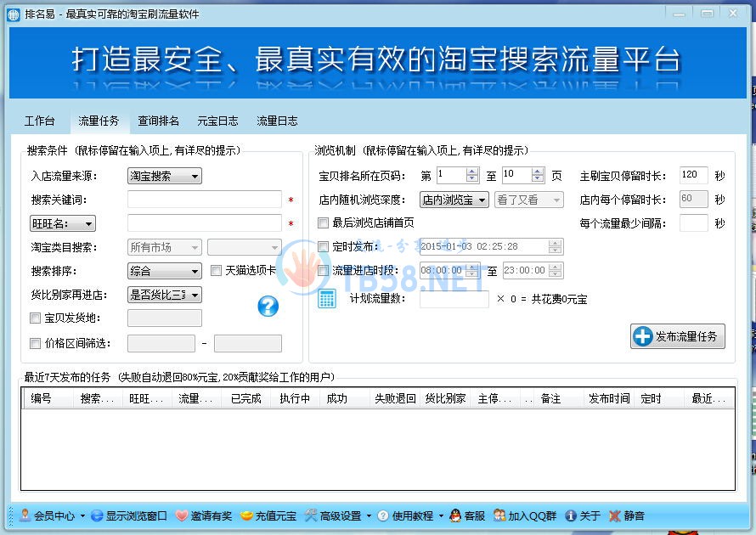Viewport: 756px width, 535px height.
Task: Click the 客服 penguin icon
Action: tap(455, 515)
